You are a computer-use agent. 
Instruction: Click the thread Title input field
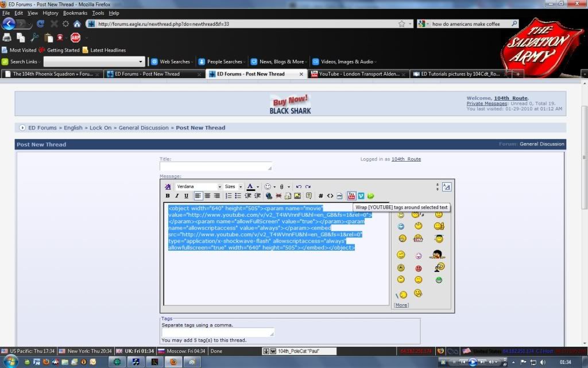coord(215,167)
